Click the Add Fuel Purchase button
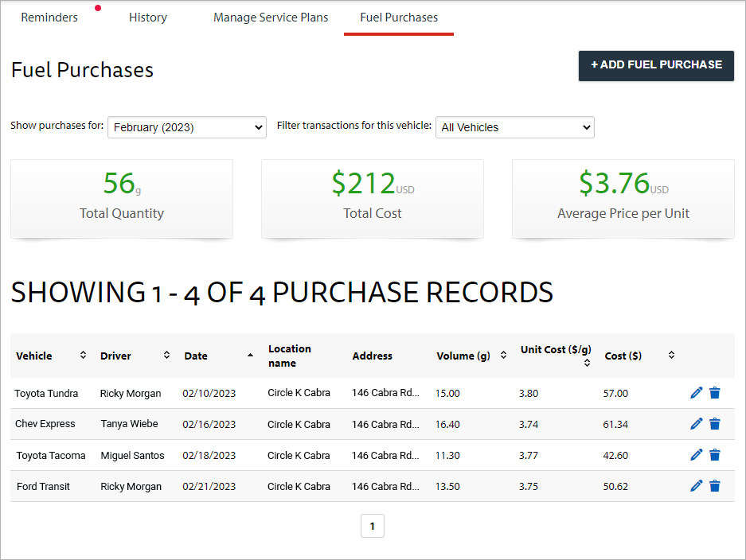The image size is (746, 560). coord(655,65)
